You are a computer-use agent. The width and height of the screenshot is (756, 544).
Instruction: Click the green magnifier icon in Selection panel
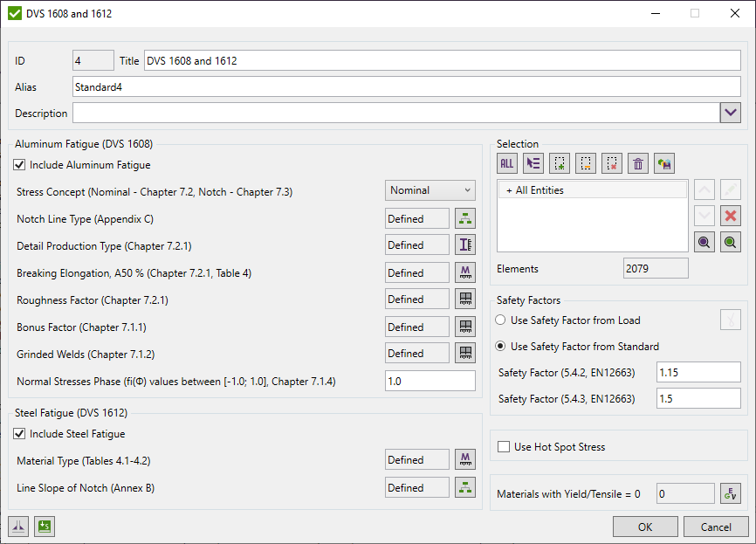pos(730,242)
